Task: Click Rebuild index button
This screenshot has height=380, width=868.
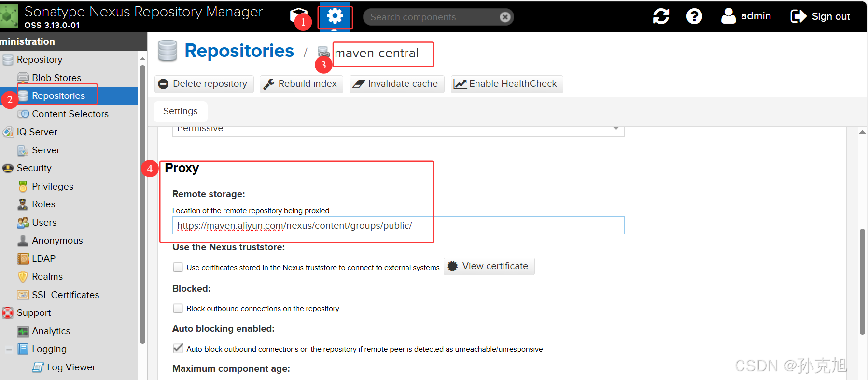Action: pyautogui.click(x=301, y=84)
